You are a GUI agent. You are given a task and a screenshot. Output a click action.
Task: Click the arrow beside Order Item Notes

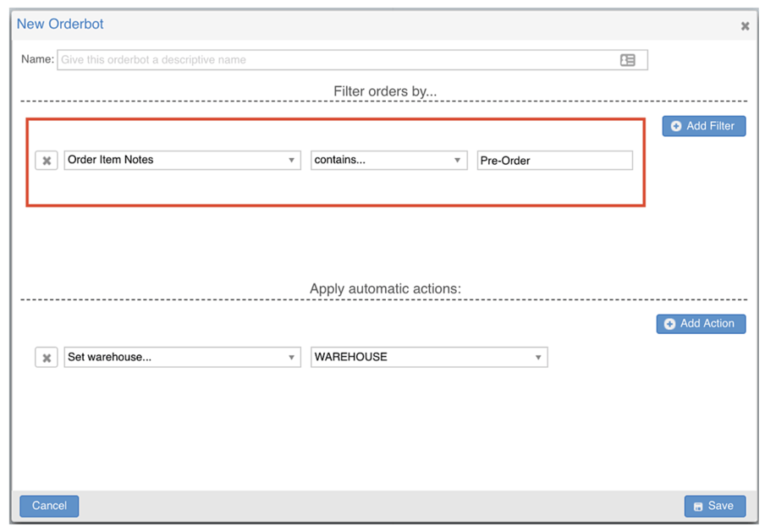point(291,161)
